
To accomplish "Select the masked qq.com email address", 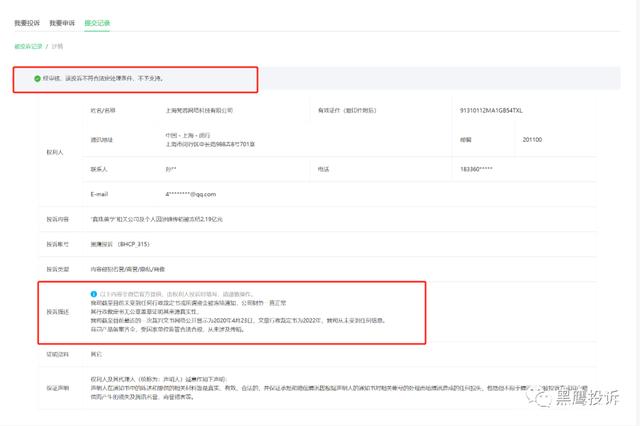I will [191, 194].
